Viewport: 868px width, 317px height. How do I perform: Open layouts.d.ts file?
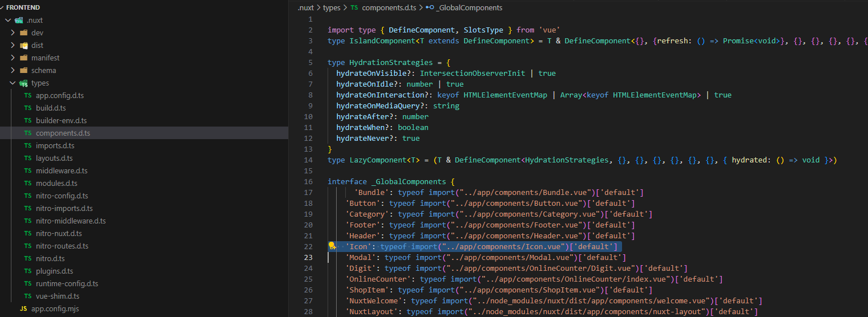pos(55,158)
